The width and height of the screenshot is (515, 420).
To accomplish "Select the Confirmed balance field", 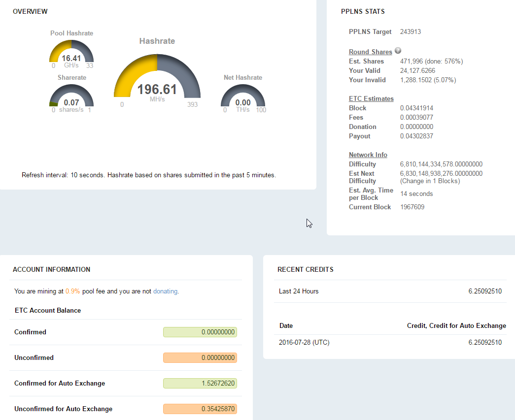I will tap(200, 332).
